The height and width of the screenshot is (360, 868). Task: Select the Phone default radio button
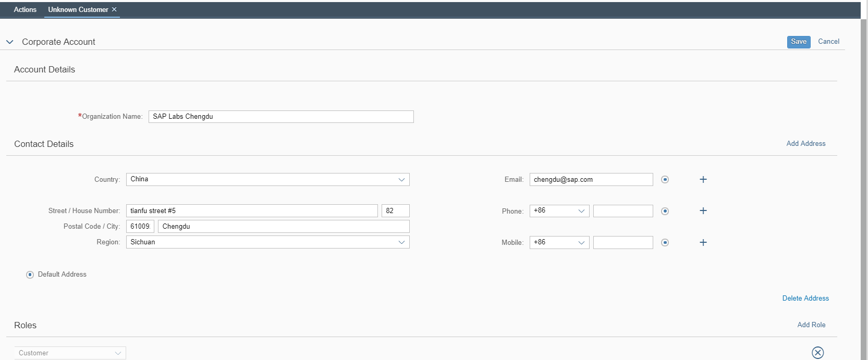tap(665, 211)
